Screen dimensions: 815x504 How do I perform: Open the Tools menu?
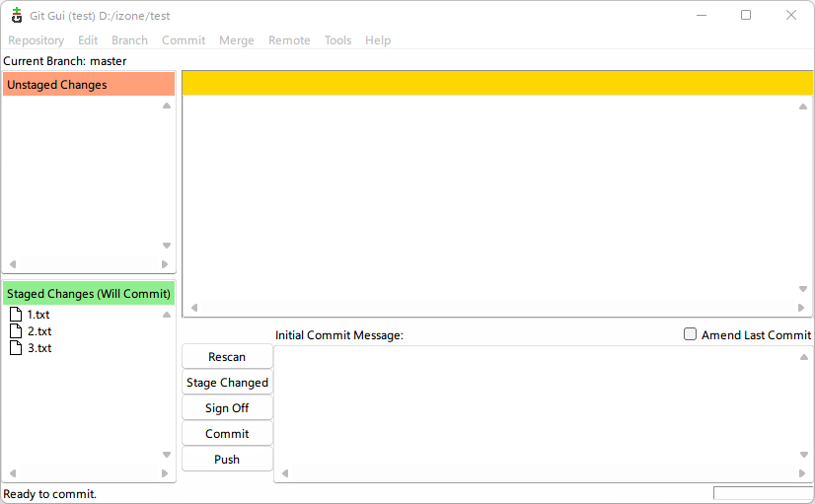click(337, 40)
